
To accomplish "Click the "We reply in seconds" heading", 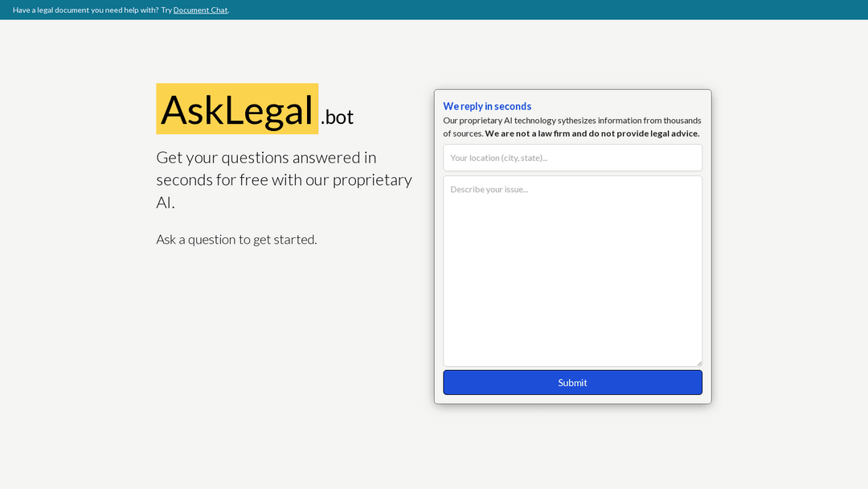I will pos(487,105).
